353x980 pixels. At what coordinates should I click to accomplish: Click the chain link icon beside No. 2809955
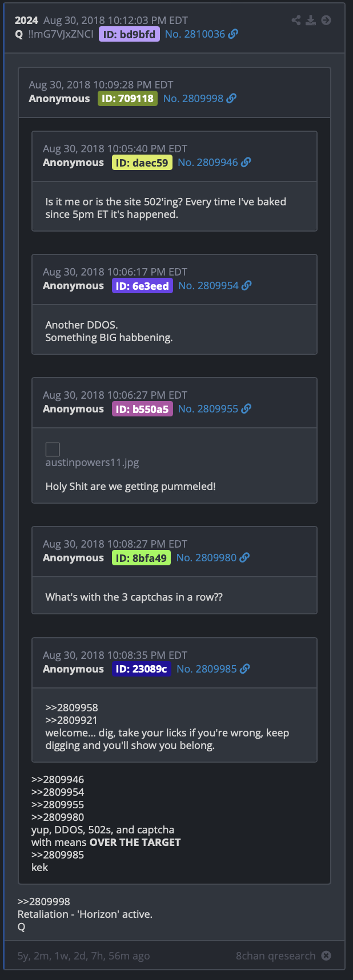[x=246, y=409]
